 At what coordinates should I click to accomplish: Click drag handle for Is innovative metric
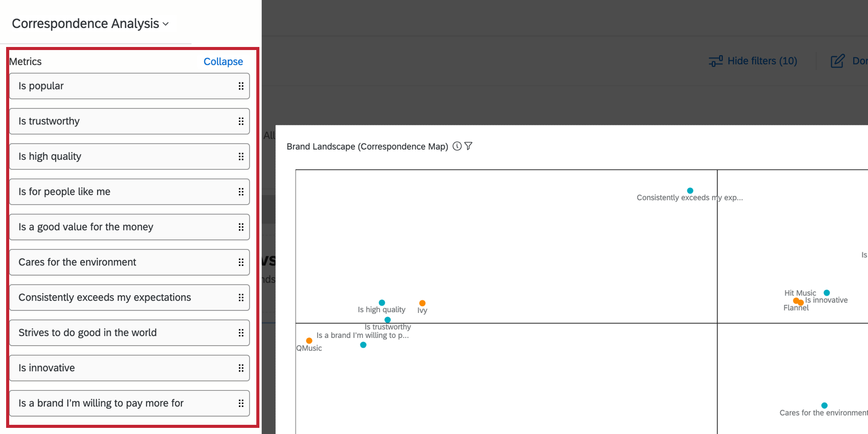[x=241, y=368]
